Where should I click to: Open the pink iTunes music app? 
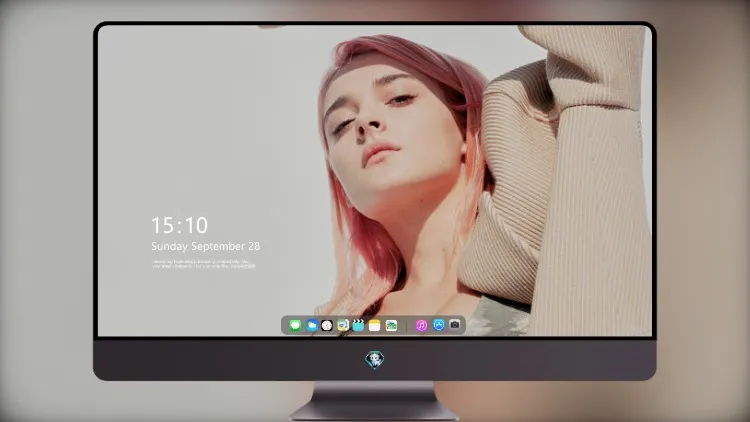coord(421,325)
